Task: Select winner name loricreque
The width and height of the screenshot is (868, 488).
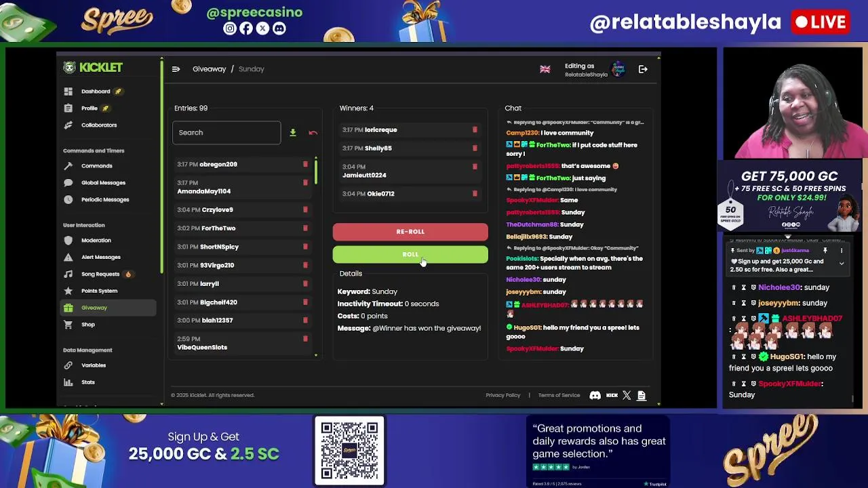Action: click(381, 130)
